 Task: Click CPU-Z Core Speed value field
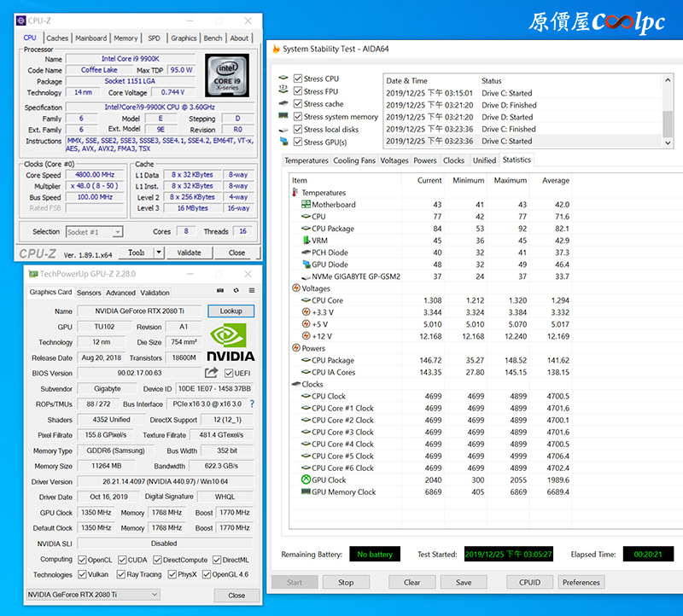(x=95, y=175)
